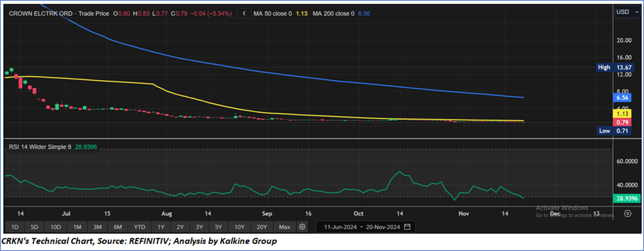
Task: Click the MA 200 close indicator label
Action: [x=333, y=14]
